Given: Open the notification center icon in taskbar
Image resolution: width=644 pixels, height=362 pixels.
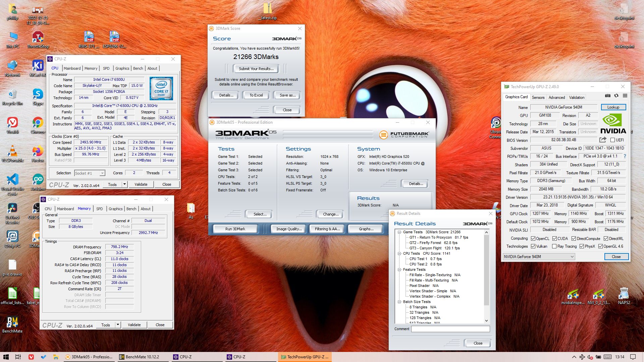Looking at the screenshot, I should click(633, 357).
